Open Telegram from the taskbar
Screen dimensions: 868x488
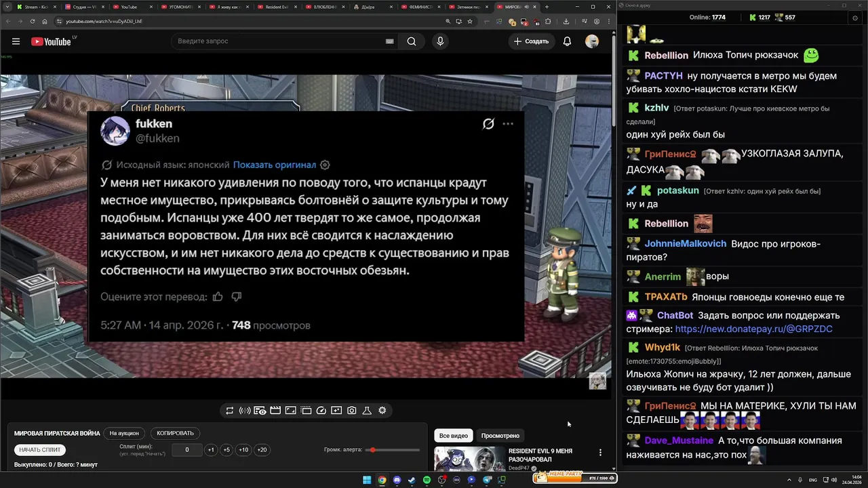(487, 480)
